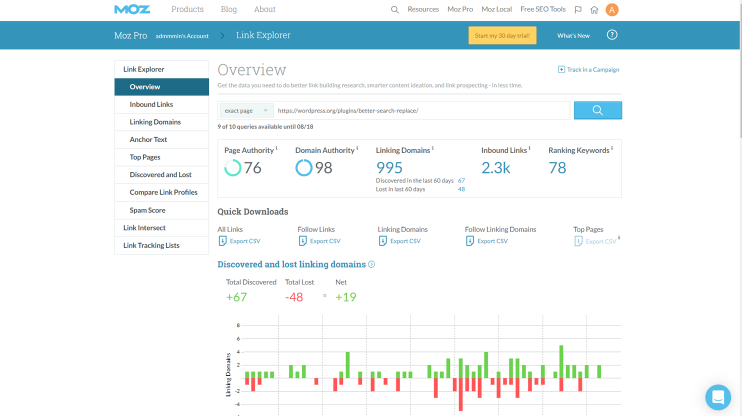Click the Page Authority info marker

click(276, 148)
